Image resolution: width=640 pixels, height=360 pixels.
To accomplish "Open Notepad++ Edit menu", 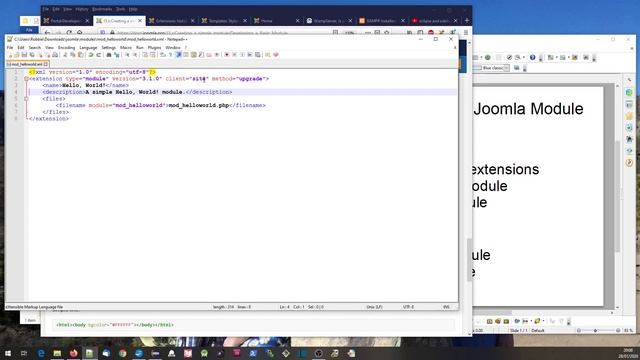I will click(x=21, y=48).
